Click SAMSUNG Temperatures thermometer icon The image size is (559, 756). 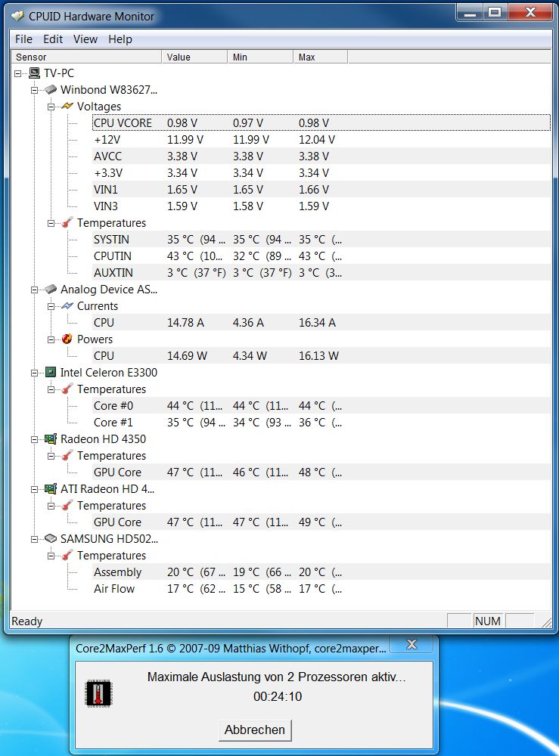click(x=67, y=555)
